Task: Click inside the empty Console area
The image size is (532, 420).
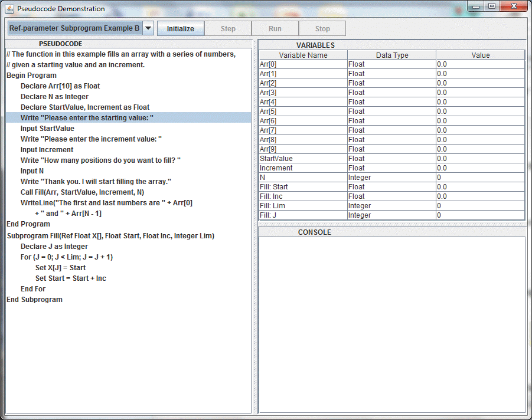Action: coord(391,324)
